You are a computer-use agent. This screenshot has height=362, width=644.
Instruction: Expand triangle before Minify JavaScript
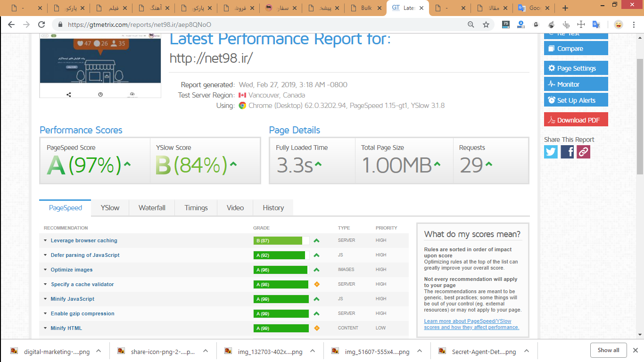click(x=45, y=299)
